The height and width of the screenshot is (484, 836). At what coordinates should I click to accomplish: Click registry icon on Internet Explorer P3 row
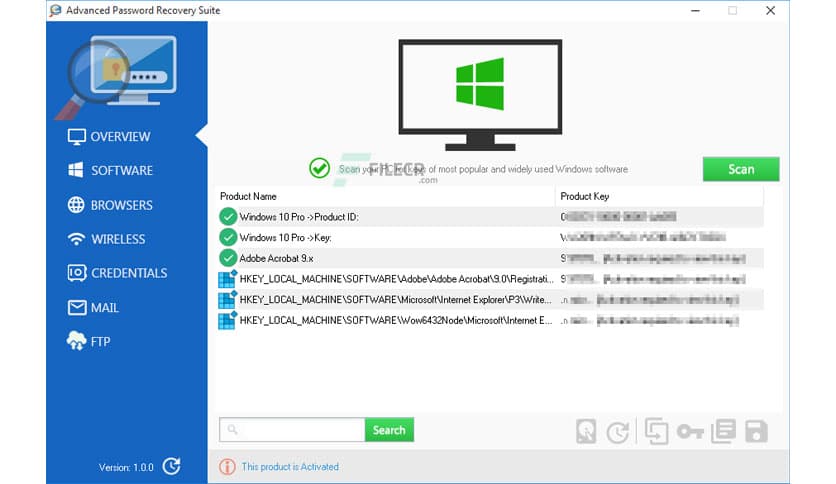pyautogui.click(x=227, y=300)
